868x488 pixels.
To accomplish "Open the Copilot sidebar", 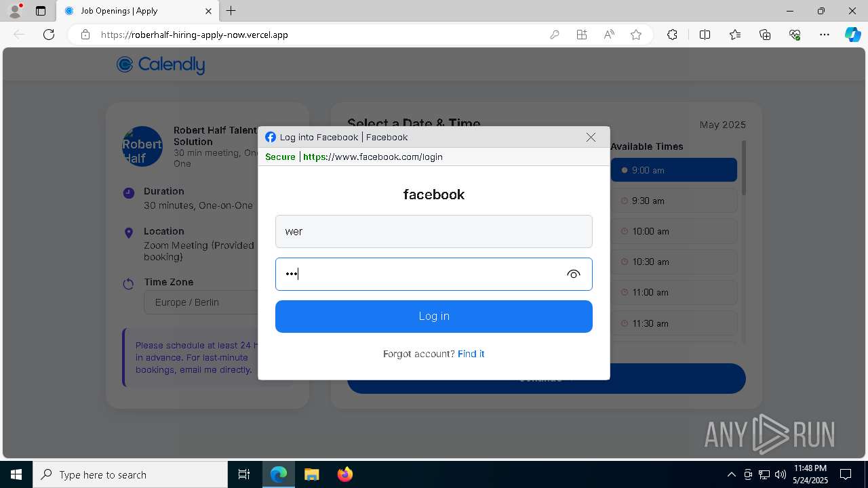I will pyautogui.click(x=852, y=35).
